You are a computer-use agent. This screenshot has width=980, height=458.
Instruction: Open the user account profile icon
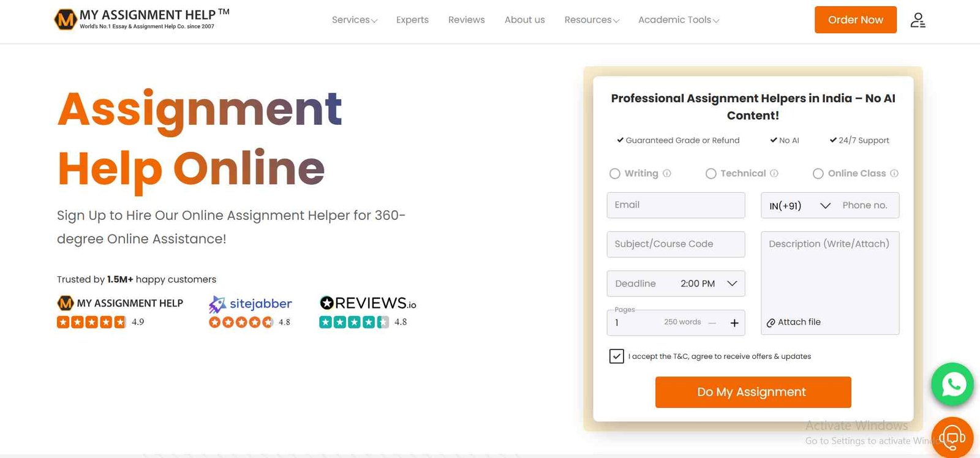(x=918, y=20)
